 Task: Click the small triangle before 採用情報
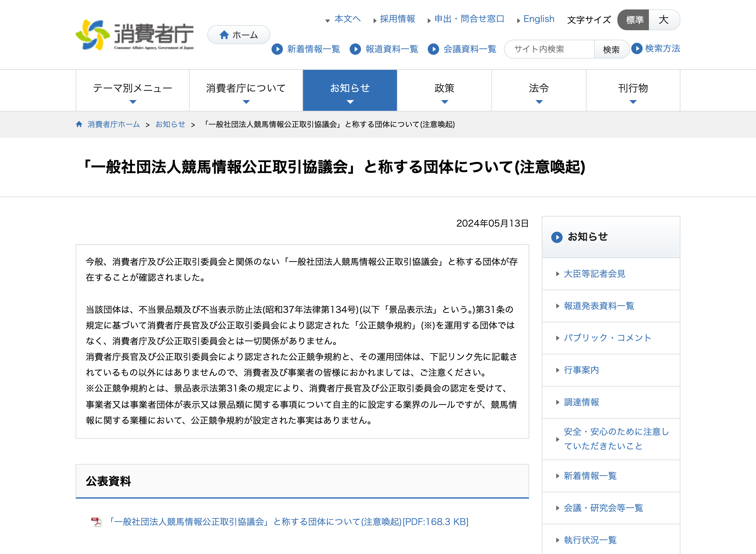coord(375,21)
